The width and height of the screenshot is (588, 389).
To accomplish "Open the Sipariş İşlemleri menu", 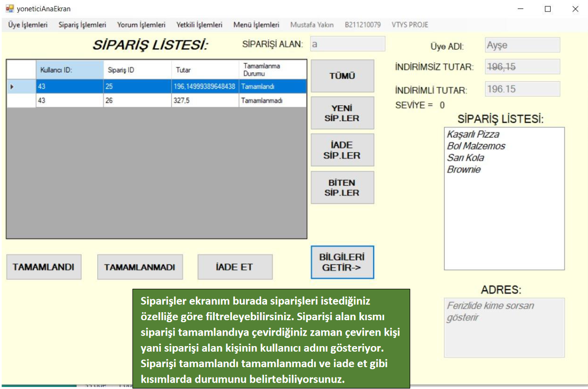I will (82, 25).
